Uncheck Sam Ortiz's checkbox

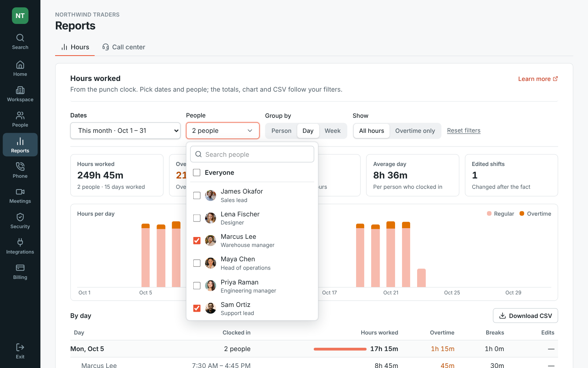pos(197,308)
